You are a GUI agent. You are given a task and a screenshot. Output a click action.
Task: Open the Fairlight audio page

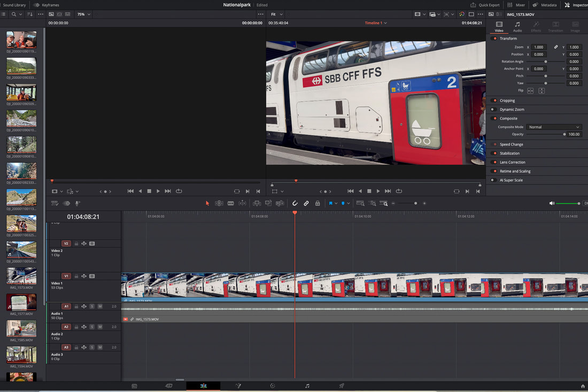[x=307, y=386]
